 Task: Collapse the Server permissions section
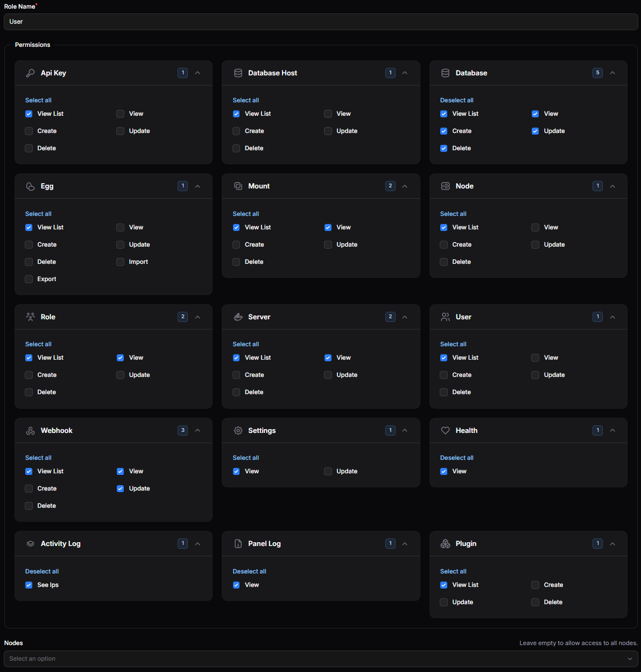(x=405, y=317)
